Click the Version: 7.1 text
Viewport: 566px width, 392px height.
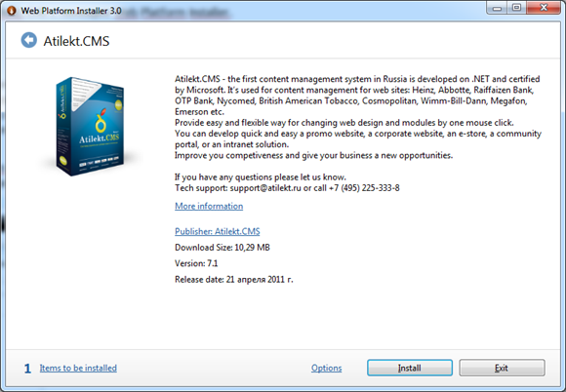tap(196, 263)
